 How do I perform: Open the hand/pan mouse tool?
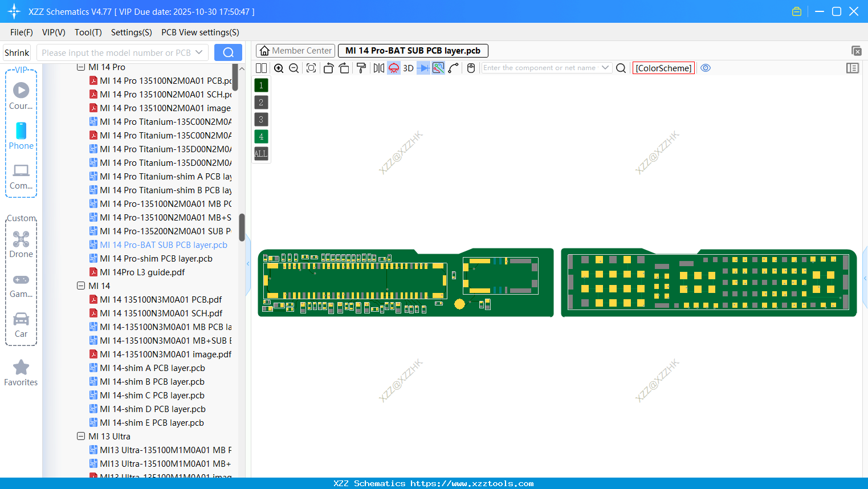(471, 68)
